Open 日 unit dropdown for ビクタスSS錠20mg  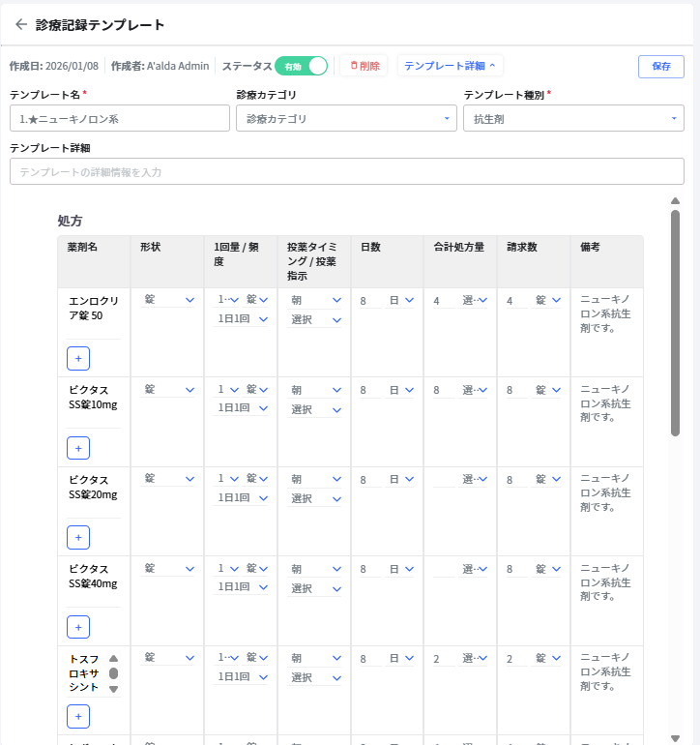[400, 479]
